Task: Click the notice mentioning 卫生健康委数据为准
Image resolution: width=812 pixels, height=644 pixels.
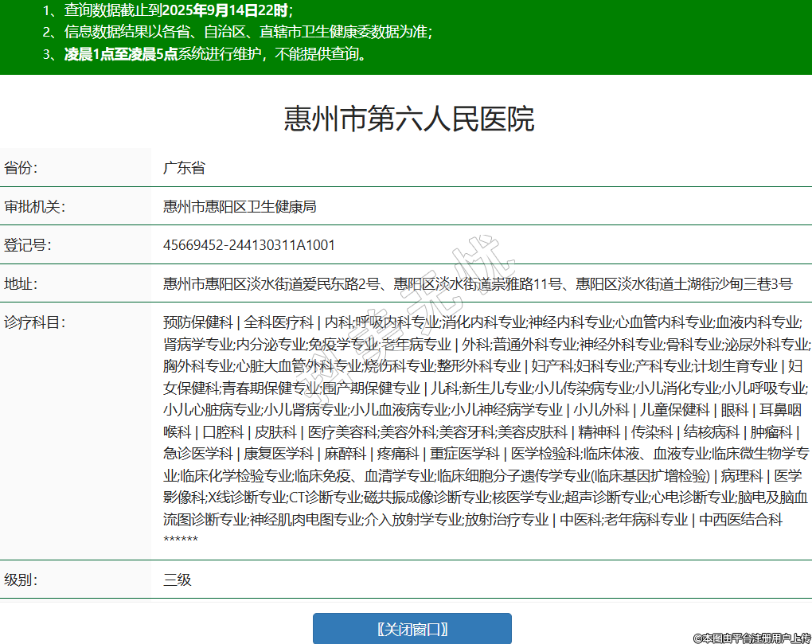Action: (x=237, y=33)
